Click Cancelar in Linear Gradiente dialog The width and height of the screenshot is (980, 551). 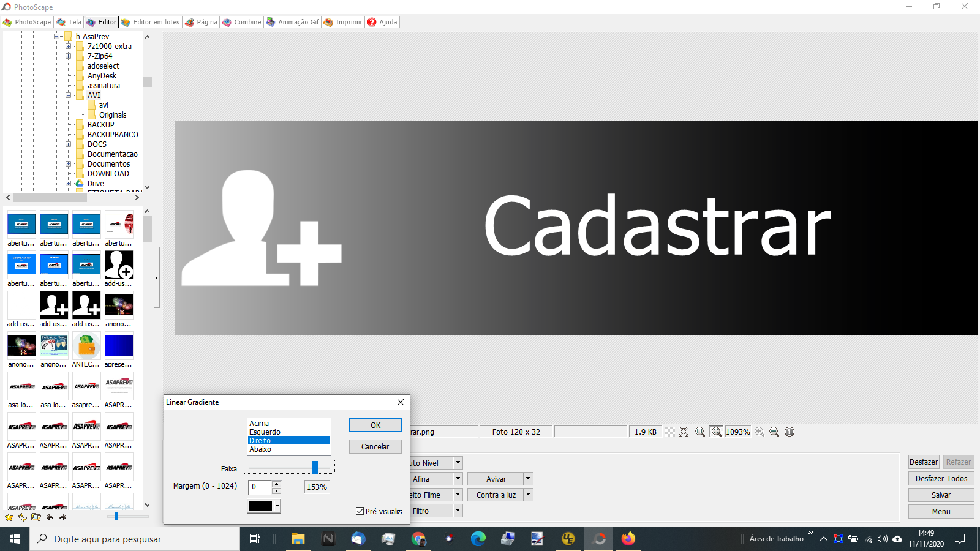tap(375, 447)
